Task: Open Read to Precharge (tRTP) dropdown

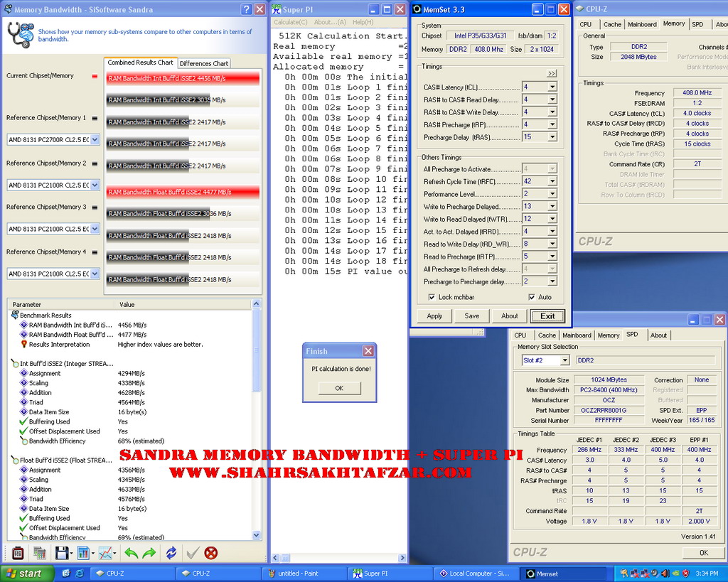Action: (552, 257)
